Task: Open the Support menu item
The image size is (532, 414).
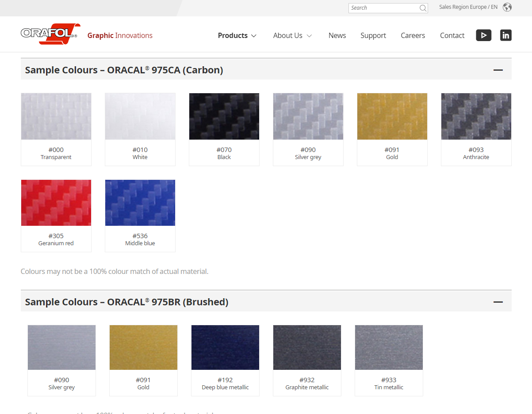Action: click(373, 35)
